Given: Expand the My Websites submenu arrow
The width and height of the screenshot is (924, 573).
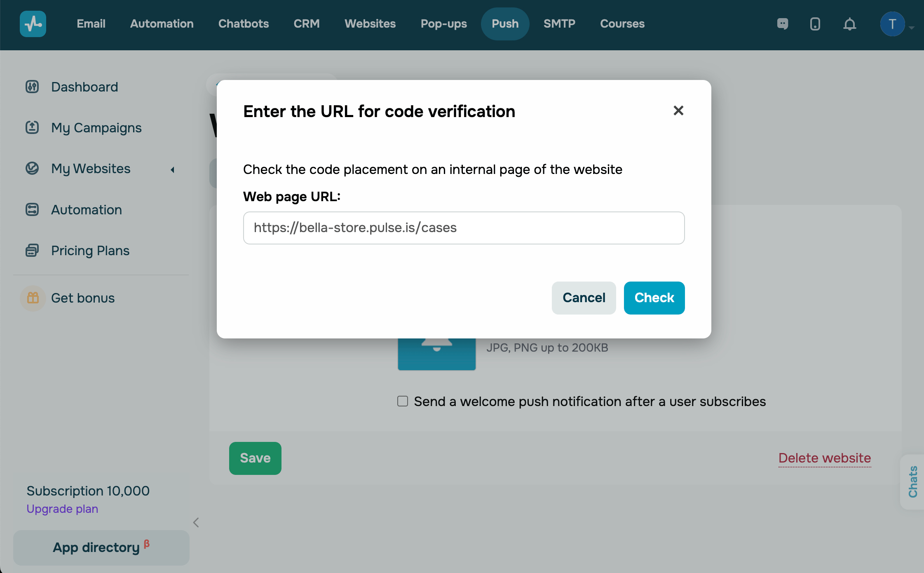Looking at the screenshot, I should coord(173,169).
